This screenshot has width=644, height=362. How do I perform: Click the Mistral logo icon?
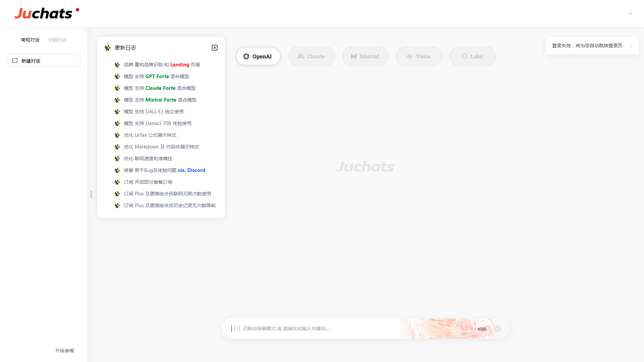pyautogui.click(x=354, y=56)
